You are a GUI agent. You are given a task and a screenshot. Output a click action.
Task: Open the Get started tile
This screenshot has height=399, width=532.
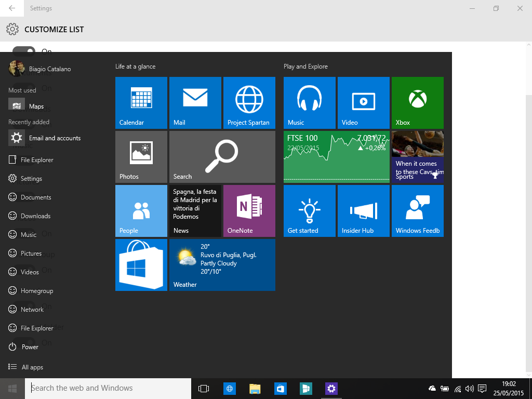(310, 211)
